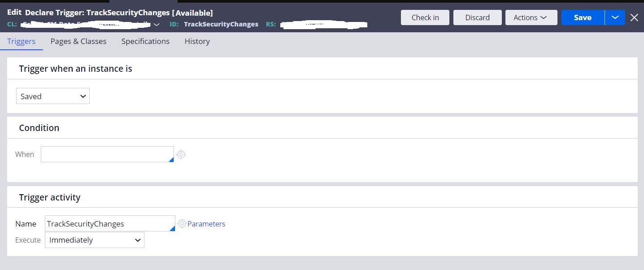This screenshot has width=644, height=270.
Task: Save the Declare Trigger rule
Action: click(x=582, y=17)
